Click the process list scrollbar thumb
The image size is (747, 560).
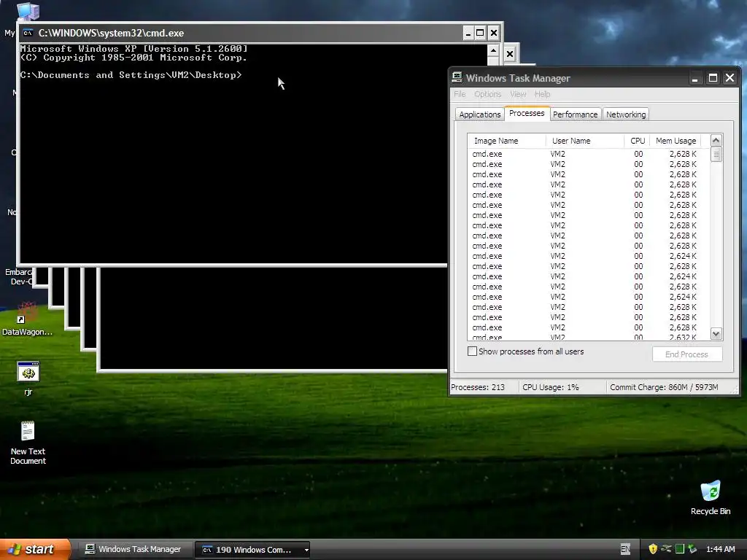point(716,155)
